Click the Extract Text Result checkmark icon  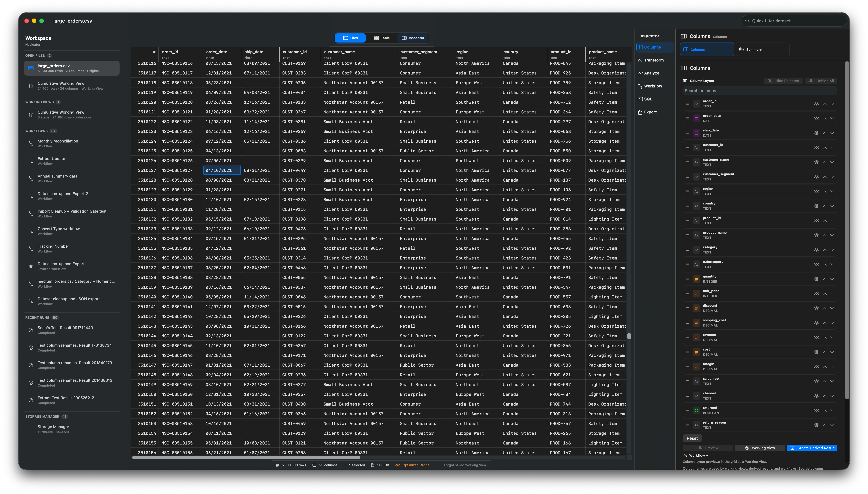[31, 400]
